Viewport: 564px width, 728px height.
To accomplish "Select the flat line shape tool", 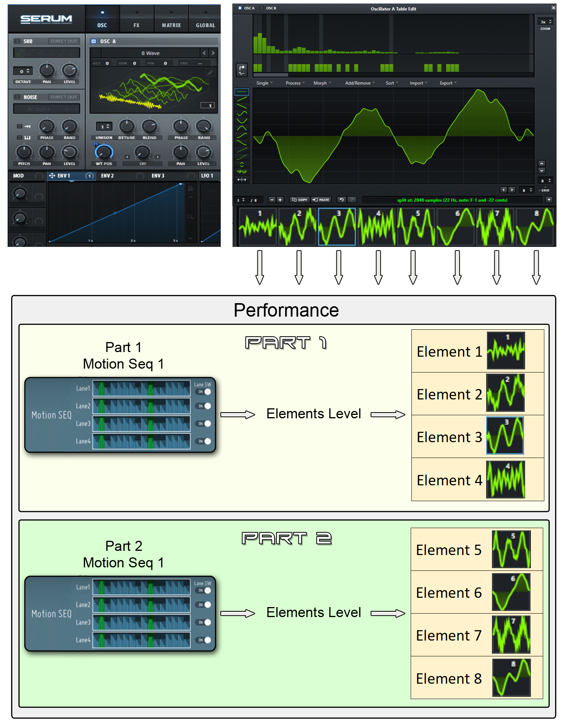I will [242, 92].
